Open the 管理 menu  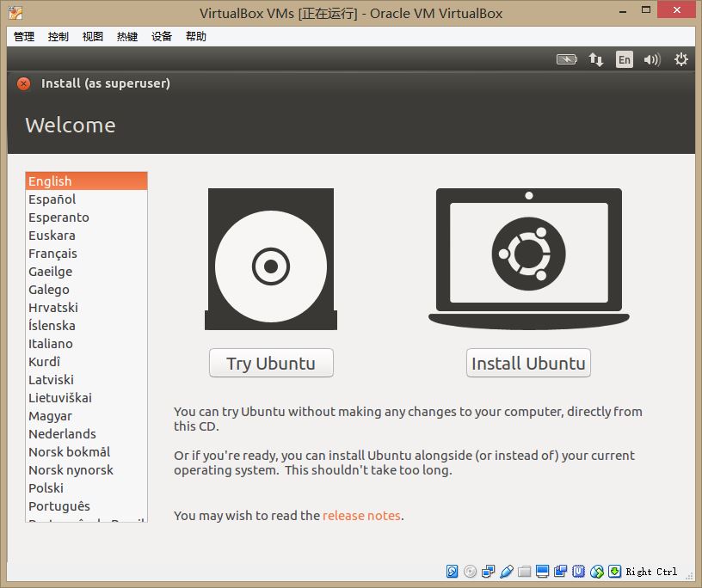point(24,36)
